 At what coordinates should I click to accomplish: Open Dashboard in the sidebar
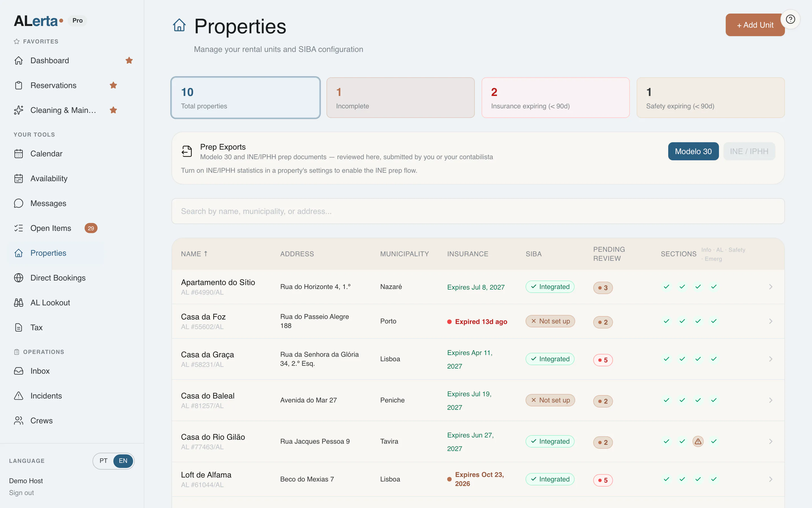click(x=50, y=60)
